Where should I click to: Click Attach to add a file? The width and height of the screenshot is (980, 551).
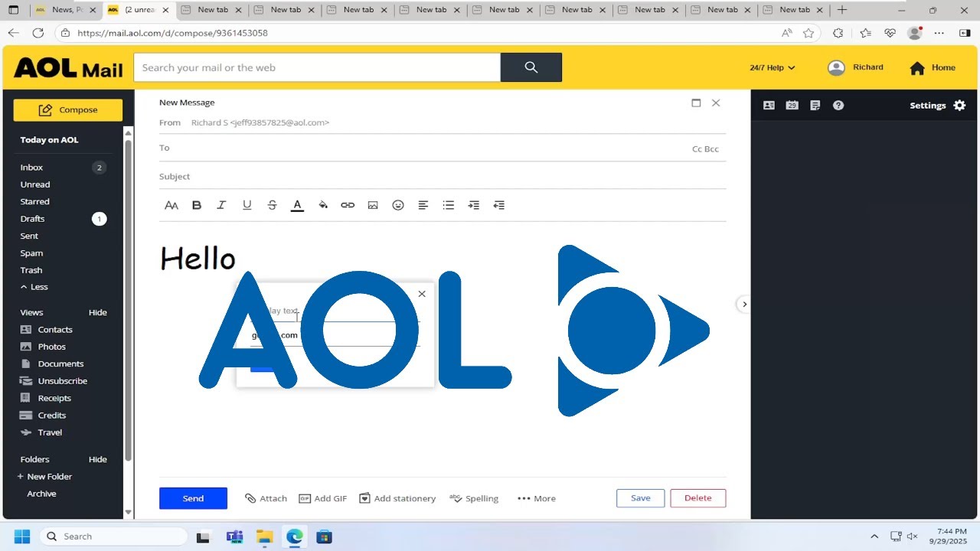[x=266, y=498]
